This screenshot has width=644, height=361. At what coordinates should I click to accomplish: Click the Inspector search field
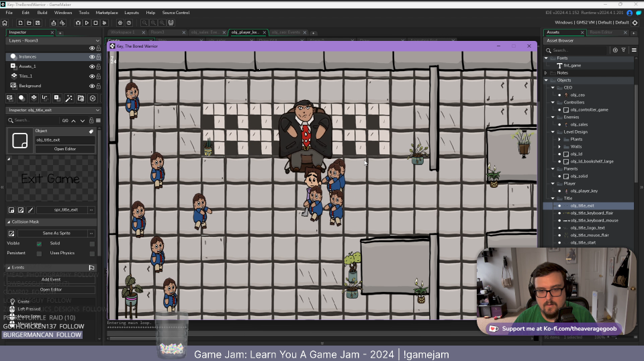coord(33,121)
